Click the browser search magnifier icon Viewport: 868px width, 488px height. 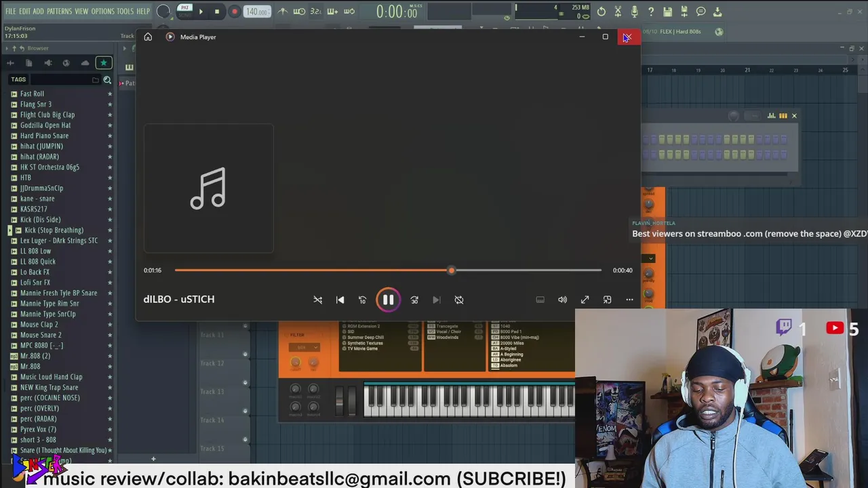pyautogui.click(x=107, y=80)
